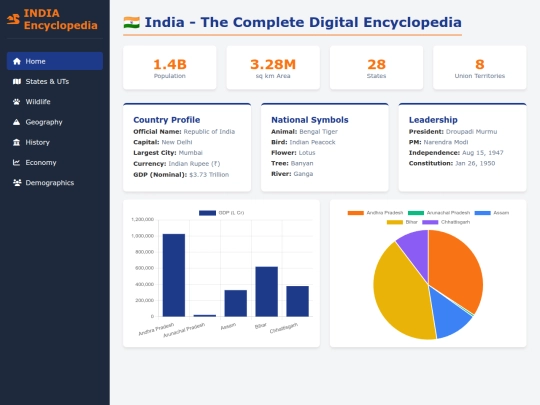The height and width of the screenshot is (405, 540).
Task: Click the Geography mountain icon
Action: (17, 122)
